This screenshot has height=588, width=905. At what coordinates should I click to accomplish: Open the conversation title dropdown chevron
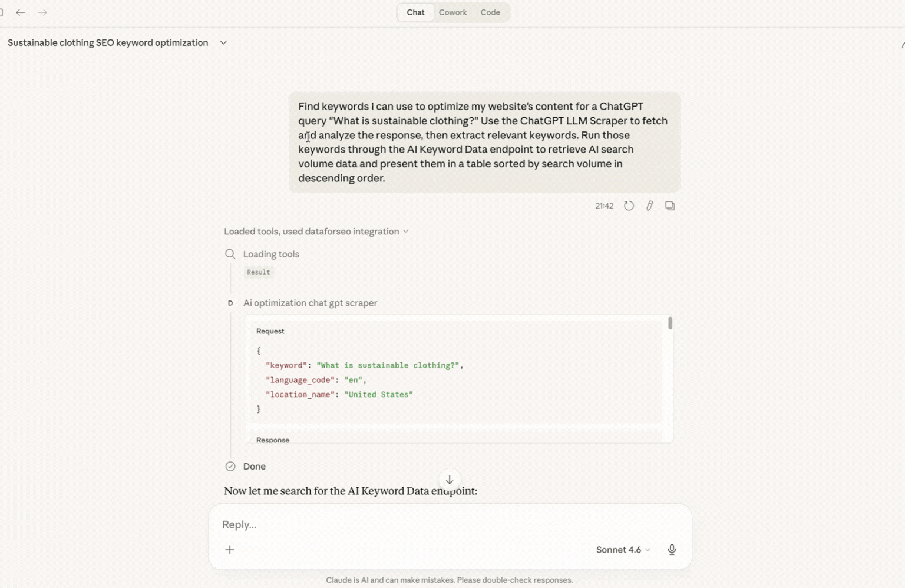click(x=223, y=42)
